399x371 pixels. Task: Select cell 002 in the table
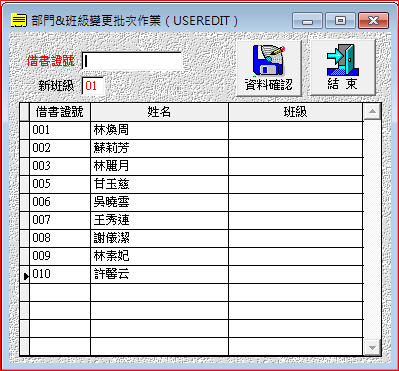click(60, 148)
